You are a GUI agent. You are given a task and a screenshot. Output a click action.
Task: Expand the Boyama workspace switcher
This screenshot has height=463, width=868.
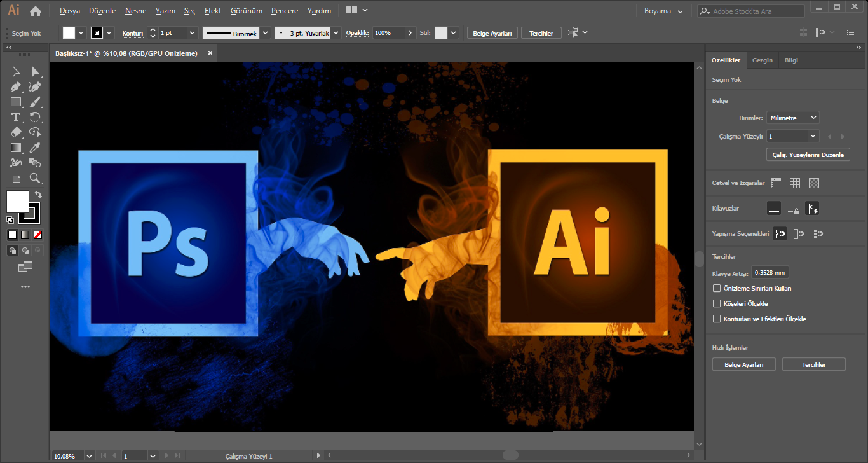[x=663, y=11]
